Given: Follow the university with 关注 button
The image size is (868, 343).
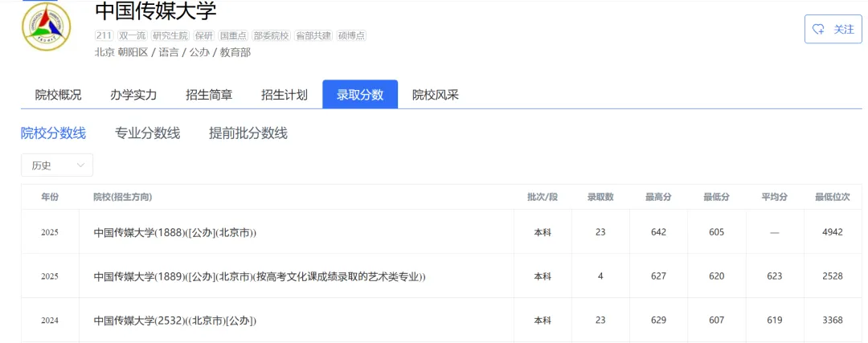Looking at the screenshot, I should pos(833,30).
